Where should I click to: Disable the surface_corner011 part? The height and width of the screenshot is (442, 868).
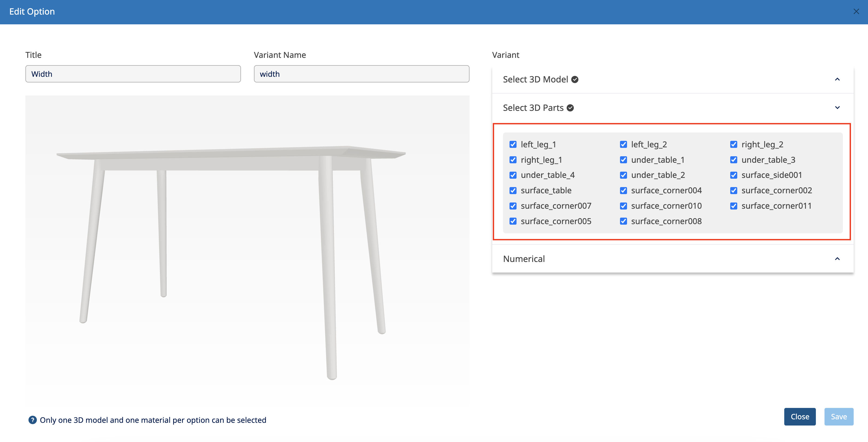click(x=733, y=206)
